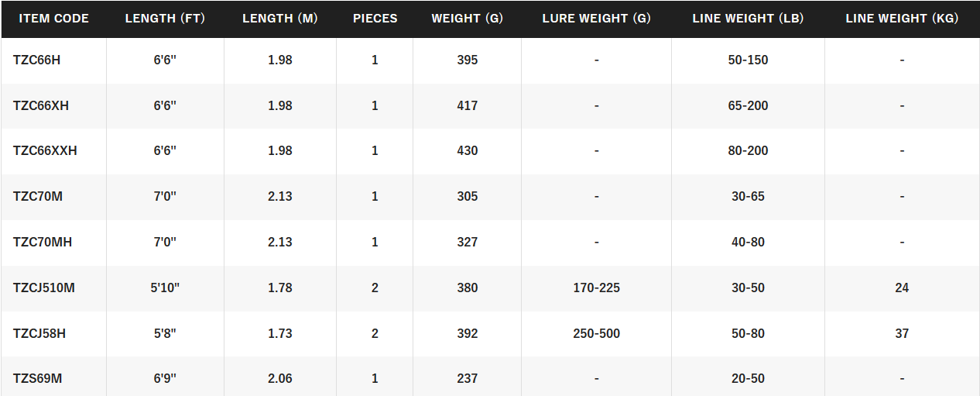Select the TZC70M item code
Viewport: 980px width, 396px height.
(x=38, y=196)
